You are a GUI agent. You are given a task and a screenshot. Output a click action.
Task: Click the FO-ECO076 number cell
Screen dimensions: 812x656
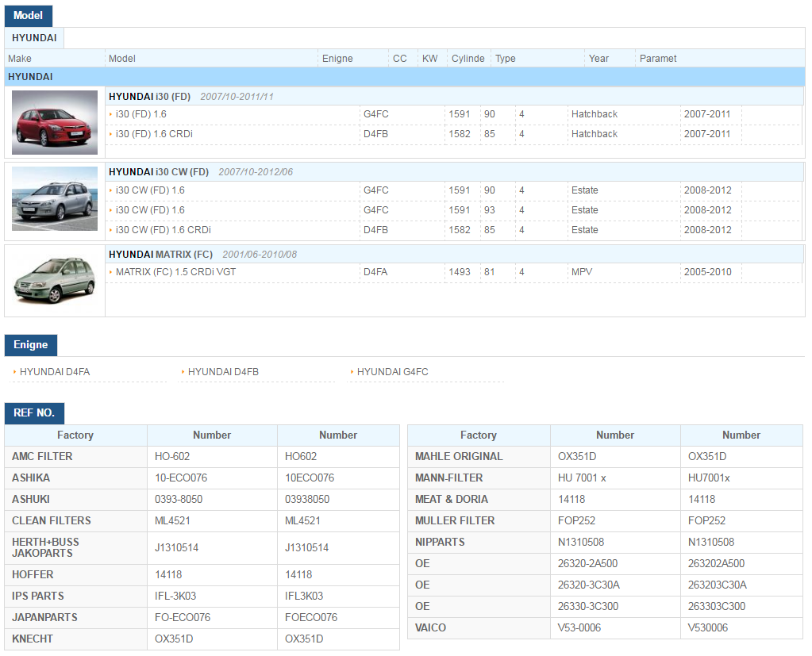coord(212,618)
